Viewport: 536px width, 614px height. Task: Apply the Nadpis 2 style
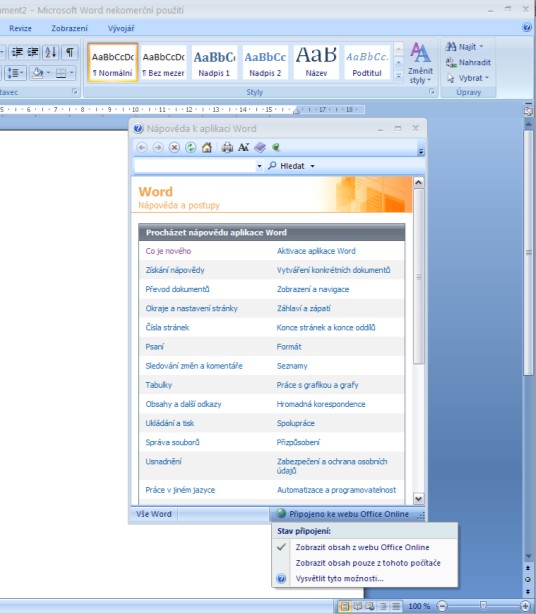click(x=265, y=62)
